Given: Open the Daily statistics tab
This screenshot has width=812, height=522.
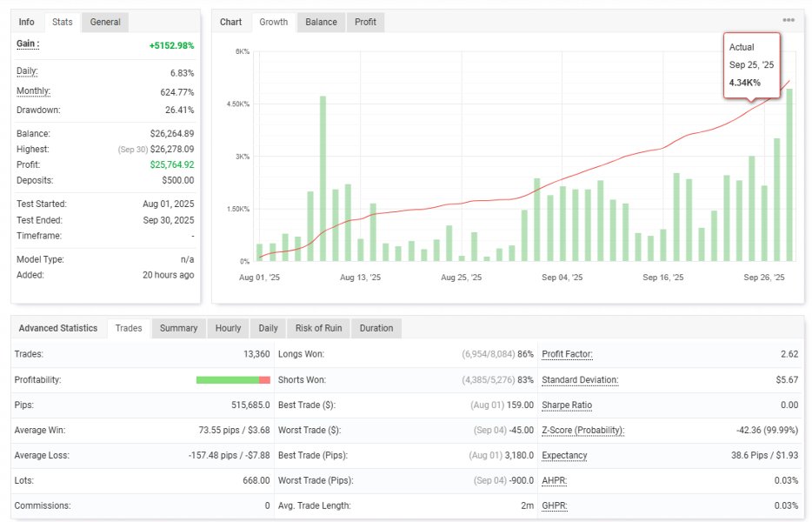Looking at the screenshot, I should [269, 328].
